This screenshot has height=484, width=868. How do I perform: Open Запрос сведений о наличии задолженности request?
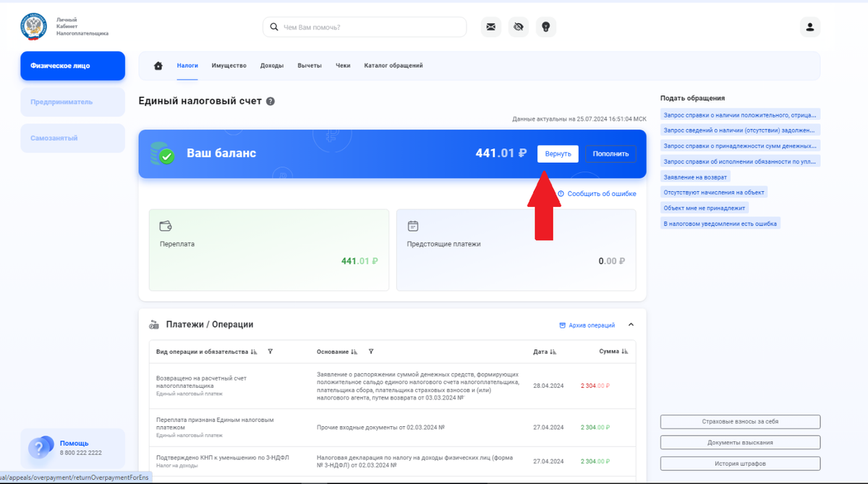point(741,130)
